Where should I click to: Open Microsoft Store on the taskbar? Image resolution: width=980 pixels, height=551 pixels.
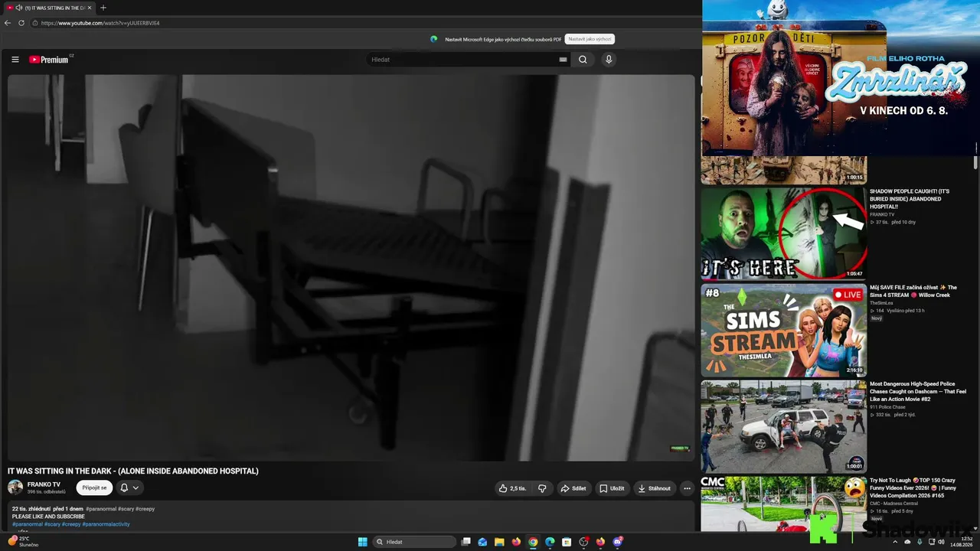(567, 542)
